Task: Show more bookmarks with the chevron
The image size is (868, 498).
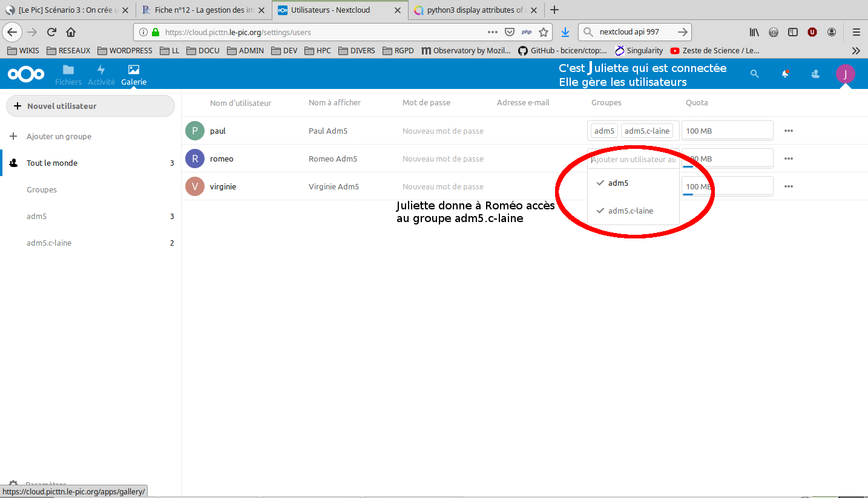Action: pos(856,51)
